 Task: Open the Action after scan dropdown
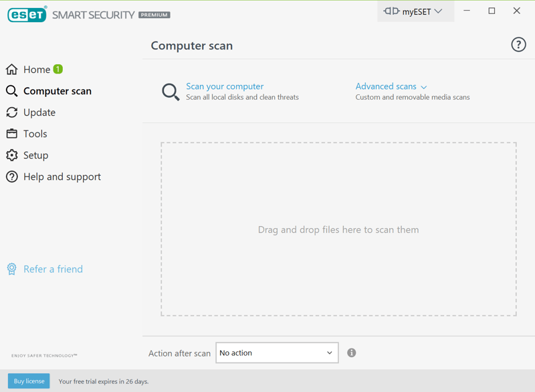[277, 353]
